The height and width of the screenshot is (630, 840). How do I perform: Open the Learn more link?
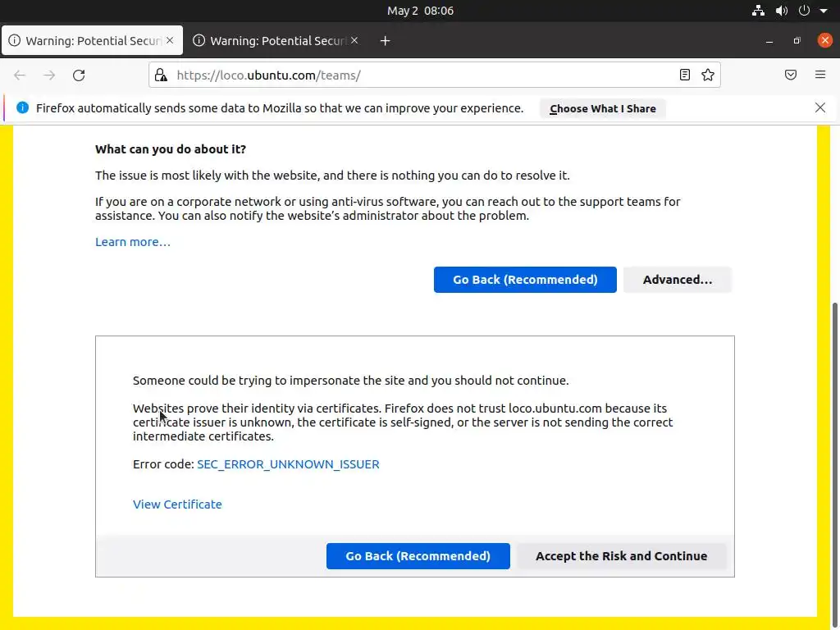(133, 242)
